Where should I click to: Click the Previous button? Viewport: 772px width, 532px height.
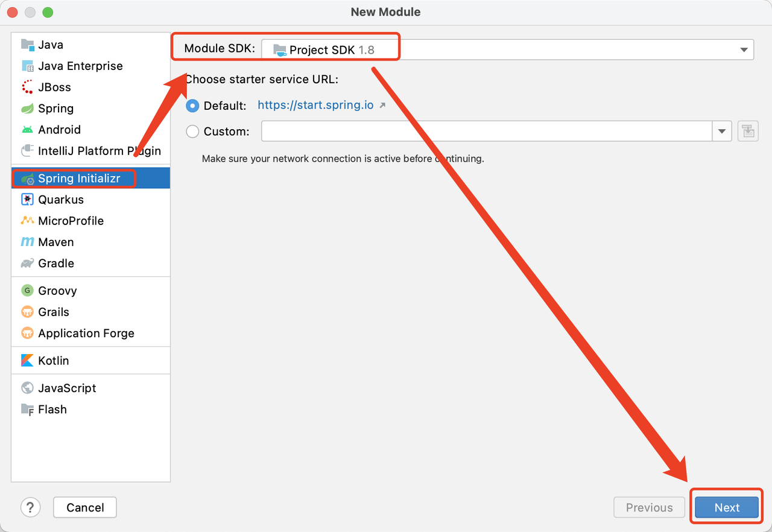coord(650,507)
